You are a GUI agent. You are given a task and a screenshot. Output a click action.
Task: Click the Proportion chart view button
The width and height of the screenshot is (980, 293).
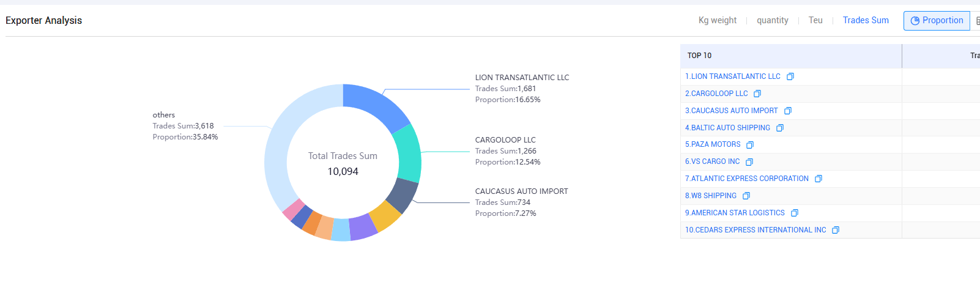coord(937,20)
